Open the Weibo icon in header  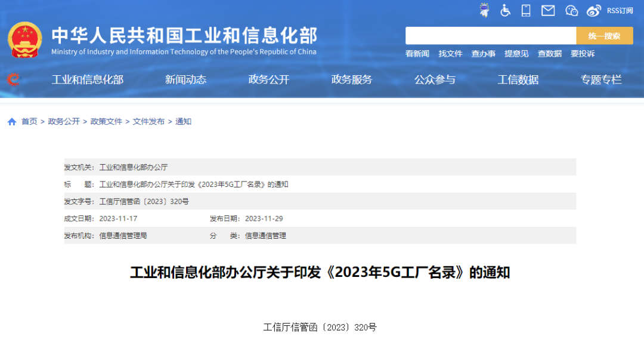point(593,10)
